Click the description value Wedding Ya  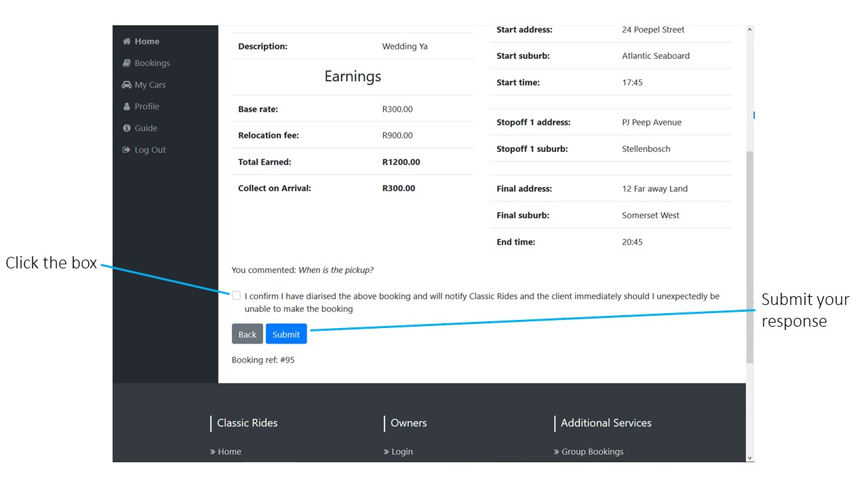(x=405, y=47)
